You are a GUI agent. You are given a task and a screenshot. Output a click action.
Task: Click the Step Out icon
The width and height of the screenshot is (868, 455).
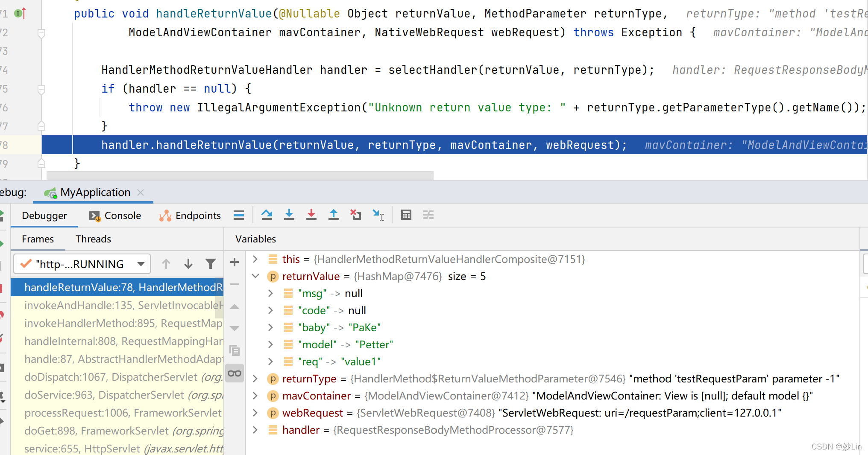click(x=334, y=215)
